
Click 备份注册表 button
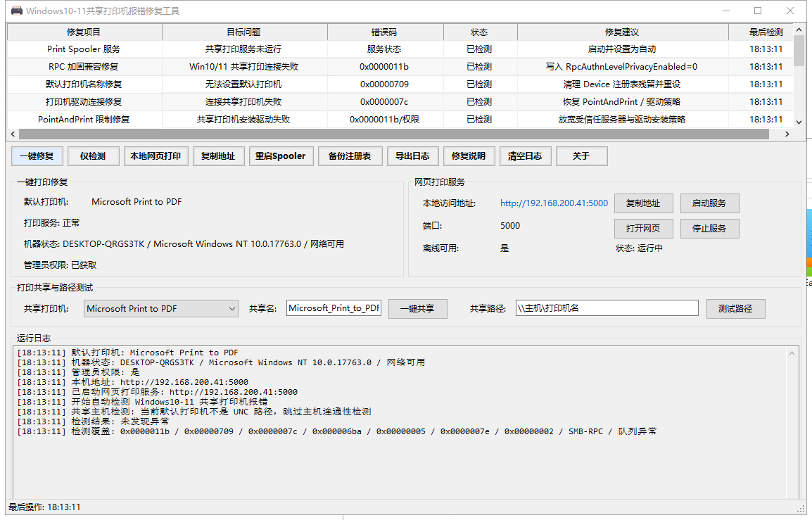click(x=350, y=156)
